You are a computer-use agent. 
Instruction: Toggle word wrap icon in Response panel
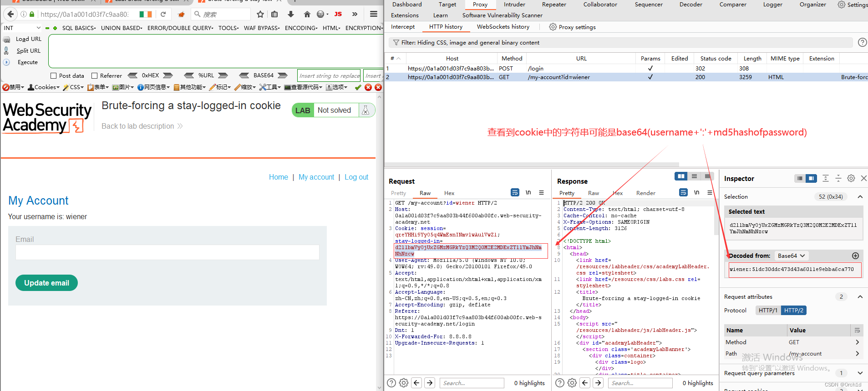683,192
